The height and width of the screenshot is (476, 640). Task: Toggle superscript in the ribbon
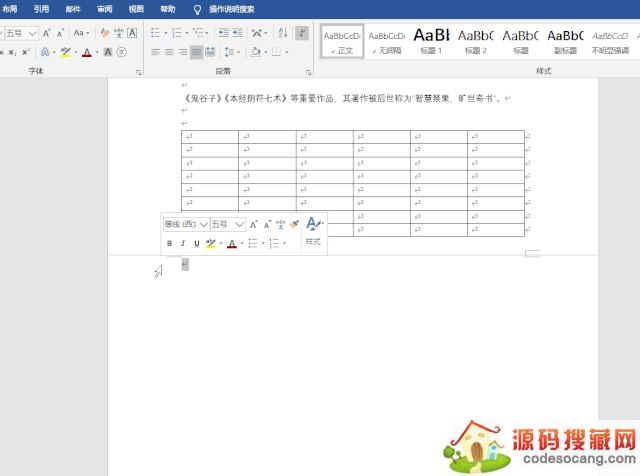[x=26, y=52]
